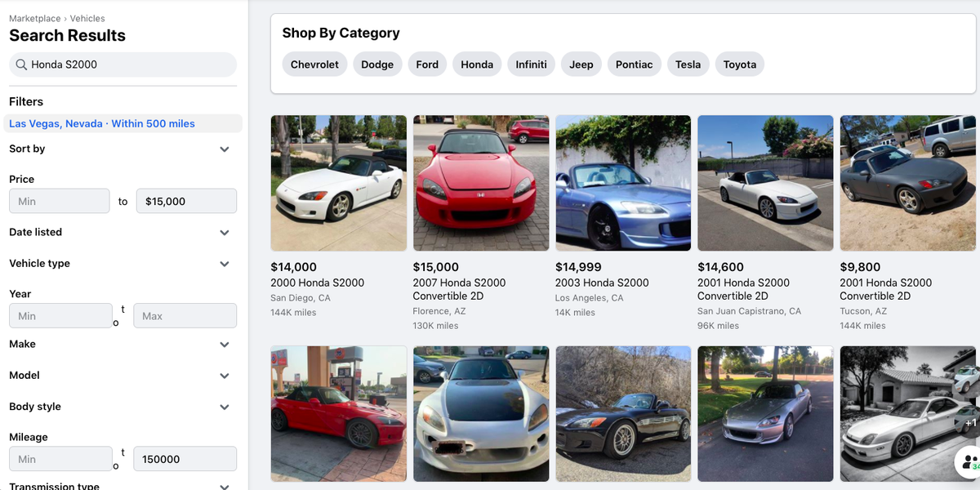This screenshot has height=490, width=980.
Task: Click the Mileage max field showing 150000
Action: [185, 459]
